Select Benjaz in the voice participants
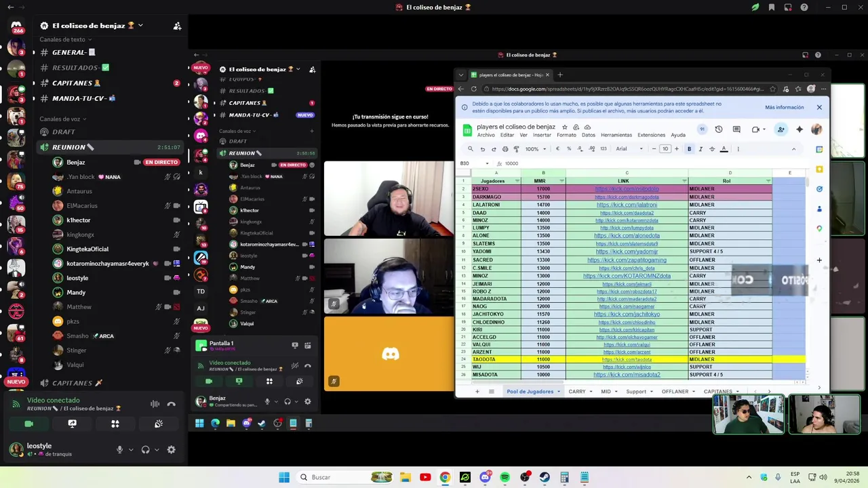The height and width of the screenshot is (488, 868). click(x=75, y=163)
